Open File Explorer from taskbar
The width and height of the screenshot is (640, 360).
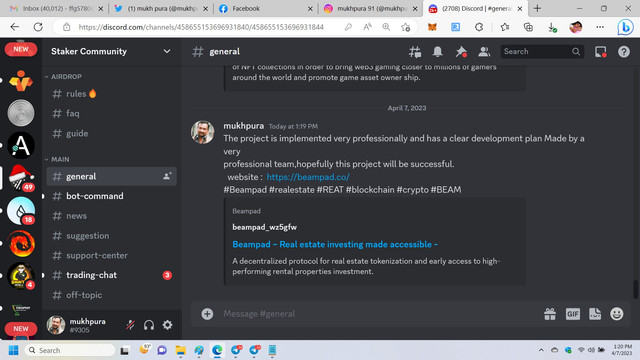180,350
